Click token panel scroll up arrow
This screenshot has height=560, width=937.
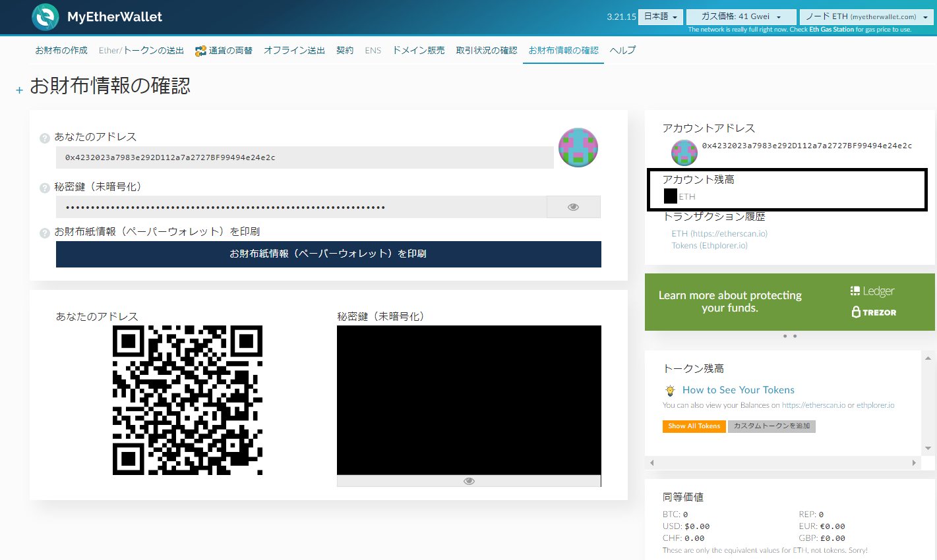(x=928, y=358)
